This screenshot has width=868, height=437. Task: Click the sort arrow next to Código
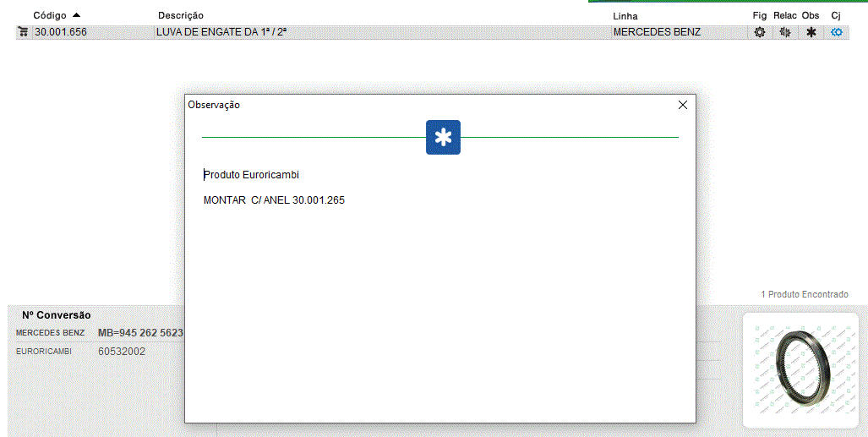click(77, 15)
